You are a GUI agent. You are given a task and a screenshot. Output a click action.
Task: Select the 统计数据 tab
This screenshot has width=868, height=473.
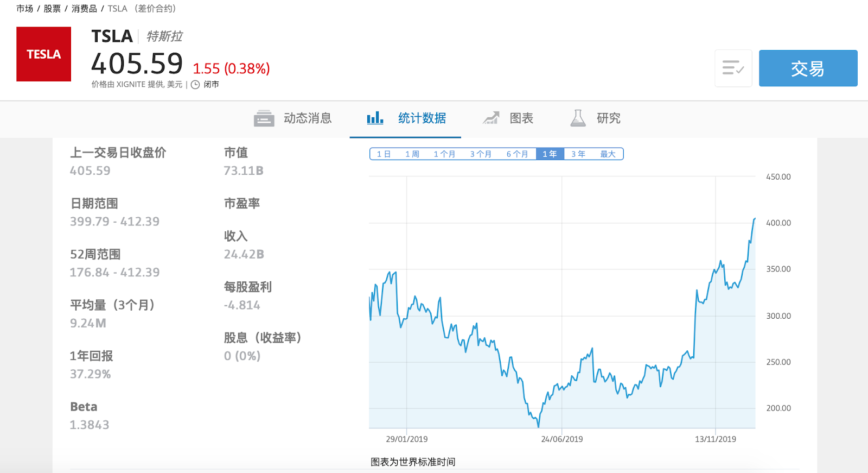(x=405, y=118)
